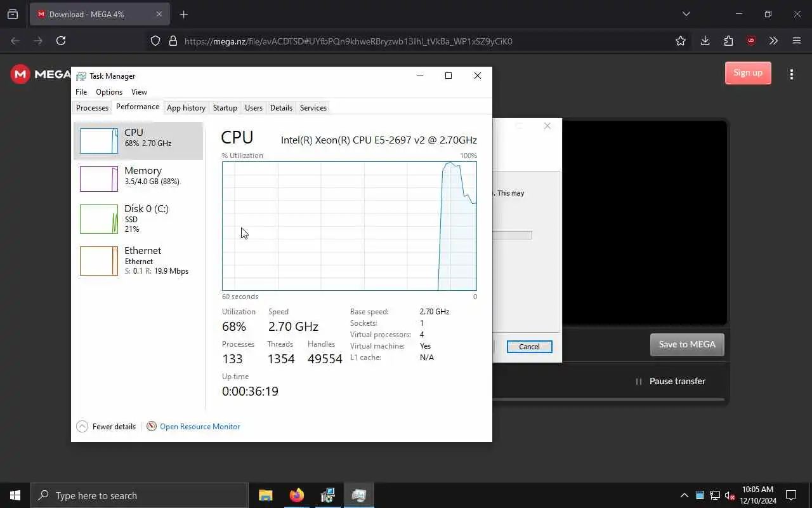The height and width of the screenshot is (508, 812).
Task: Reload the current page
Action: [x=61, y=41]
